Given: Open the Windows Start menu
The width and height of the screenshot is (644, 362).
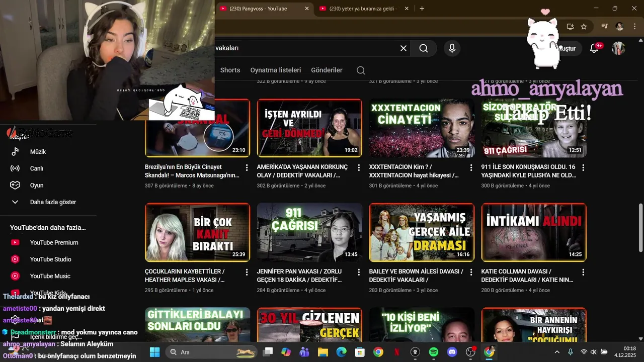Looking at the screenshot, I should click(154, 352).
